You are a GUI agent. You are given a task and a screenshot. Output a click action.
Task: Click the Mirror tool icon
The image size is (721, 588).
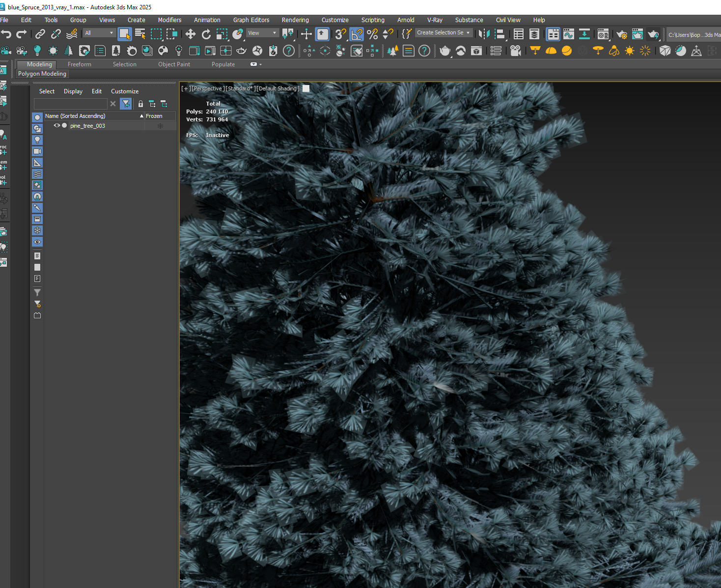click(x=484, y=34)
